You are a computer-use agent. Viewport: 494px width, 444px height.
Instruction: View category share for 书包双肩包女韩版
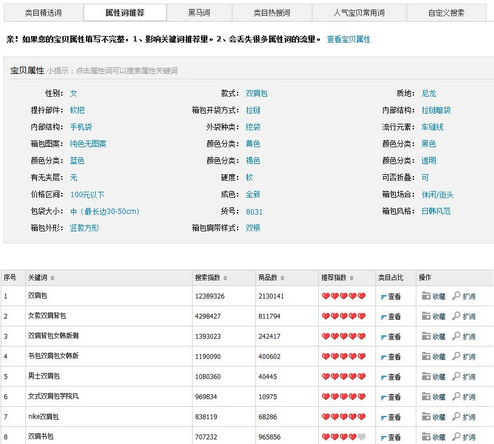pyautogui.click(x=391, y=357)
